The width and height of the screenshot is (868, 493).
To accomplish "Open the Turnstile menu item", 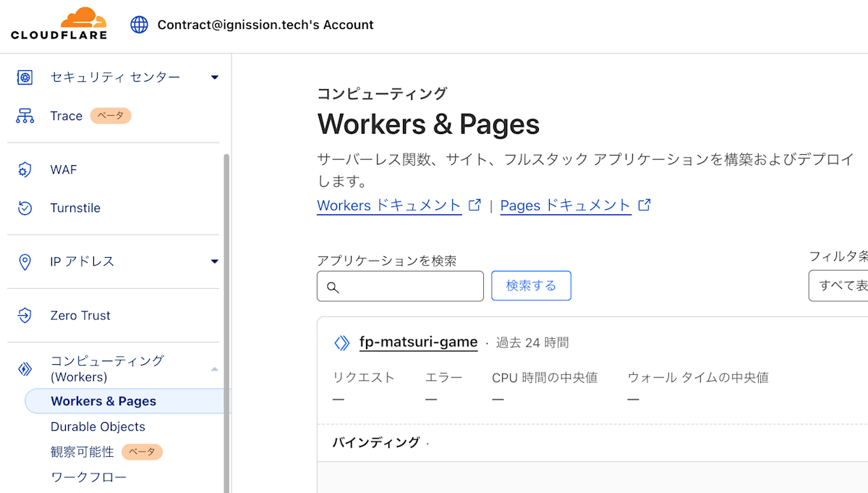I will (75, 208).
